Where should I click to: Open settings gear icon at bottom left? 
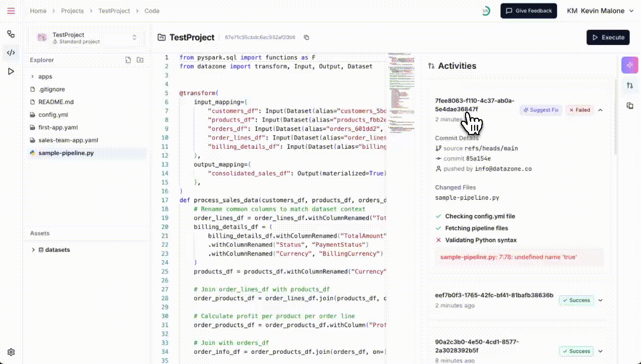(11, 352)
